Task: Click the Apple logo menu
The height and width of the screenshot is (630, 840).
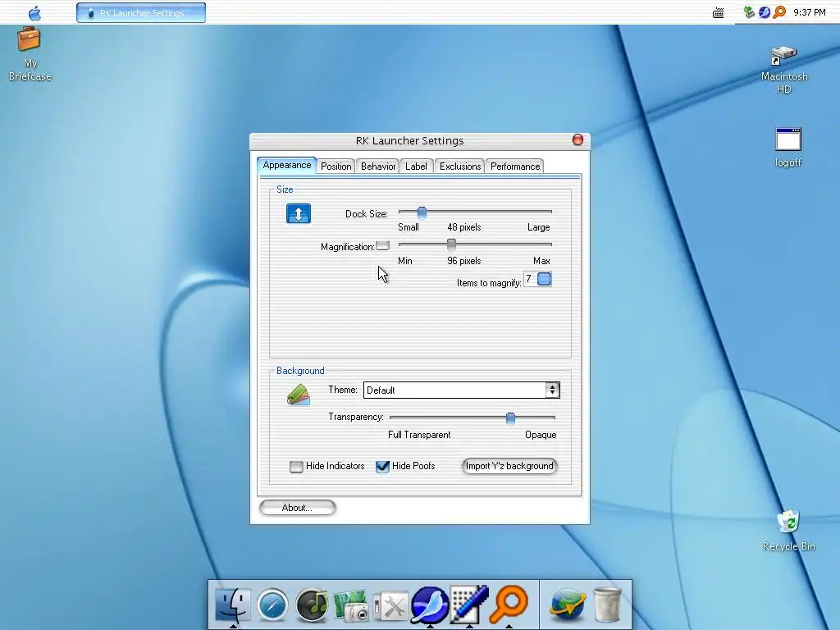Action: (x=34, y=13)
